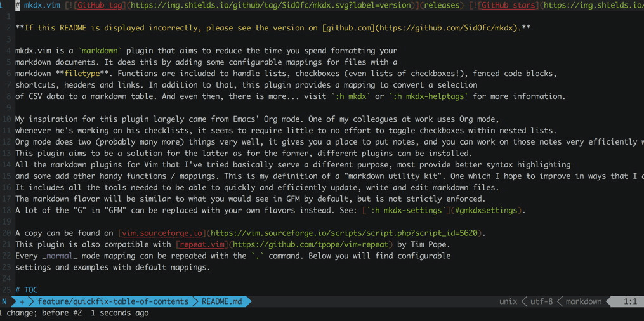This screenshot has height=321, width=644.
Task: Click the # TOC heading on line 25
Action: click(x=27, y=290)
